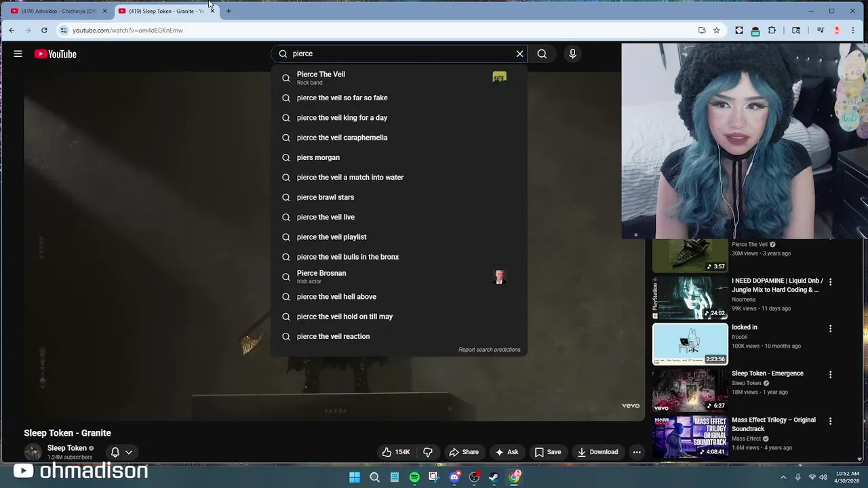Open Steam from the taskbar
Screen dimensions: 868x488
(494, 477)
